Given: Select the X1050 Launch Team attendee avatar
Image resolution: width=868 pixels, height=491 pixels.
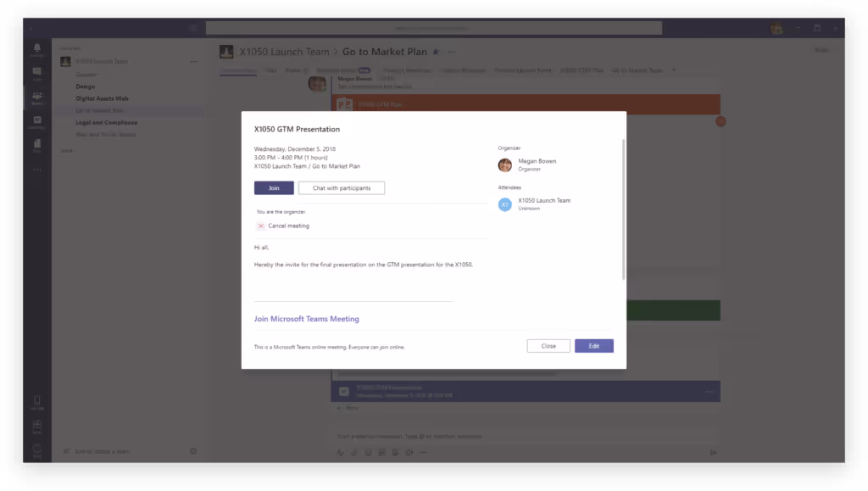Looking at the screenshot, I should (x=505, y=204).
